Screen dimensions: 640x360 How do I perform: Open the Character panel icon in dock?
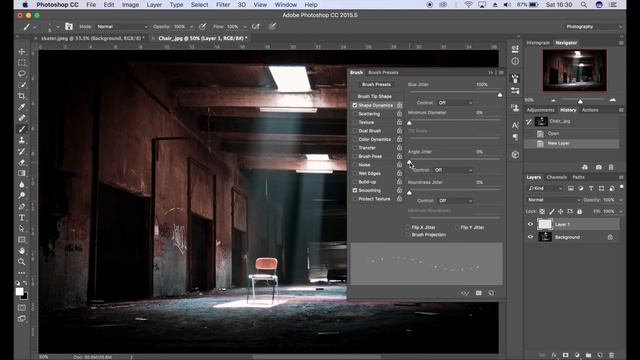(515, 125)
